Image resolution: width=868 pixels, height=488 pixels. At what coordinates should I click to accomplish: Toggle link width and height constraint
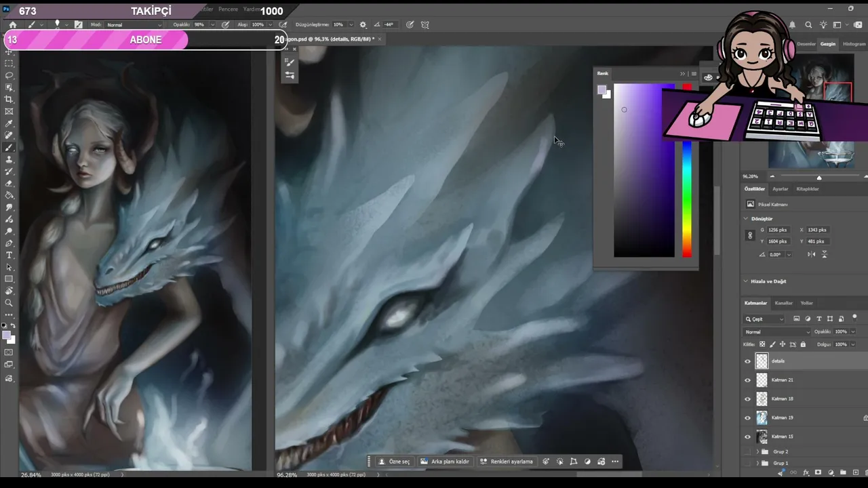(x=749, y=235)
